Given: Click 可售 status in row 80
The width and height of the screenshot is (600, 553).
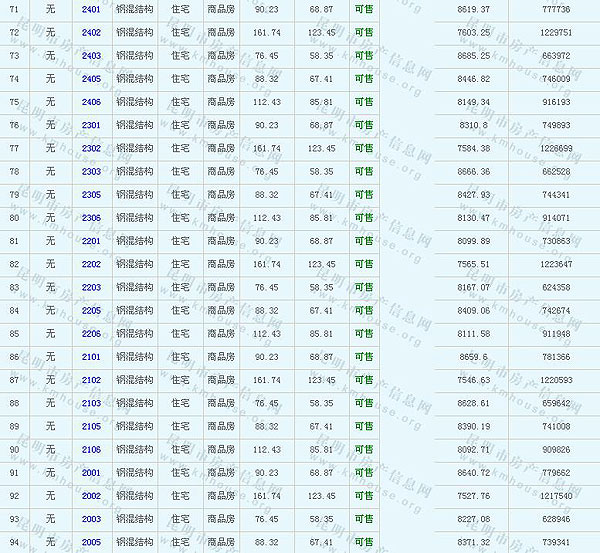Looking at the screenshot, I should coord(365,218).
